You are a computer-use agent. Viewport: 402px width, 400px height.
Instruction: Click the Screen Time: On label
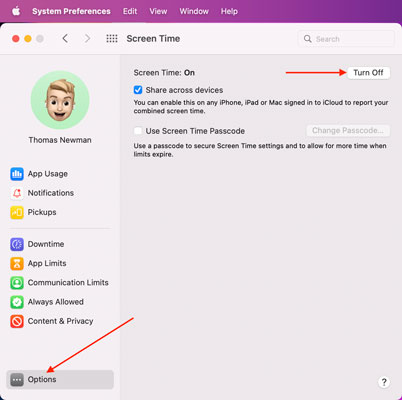click(164, 73)
